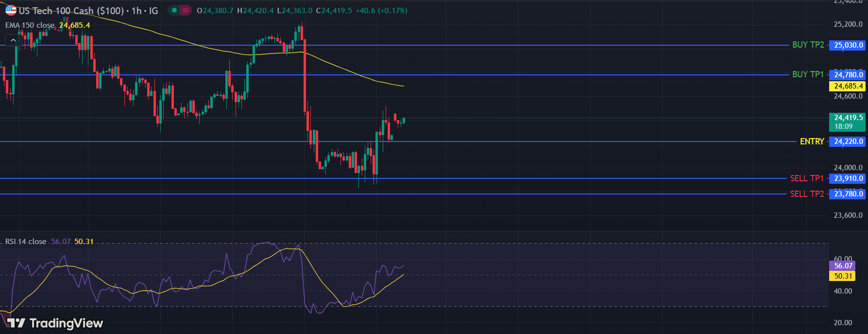This screenshot has height=334, width=868.
Task: Select the RSI 14 close indicator legend
Action: 26,242
